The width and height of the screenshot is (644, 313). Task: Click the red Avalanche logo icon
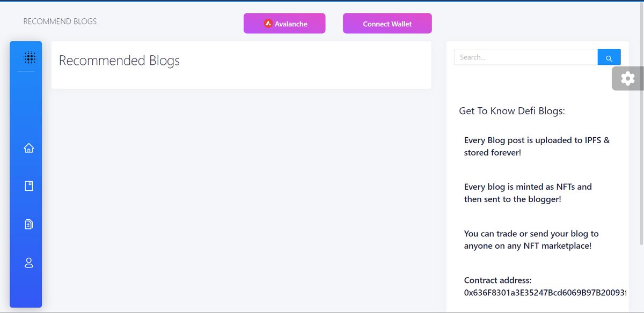point(268,24)
